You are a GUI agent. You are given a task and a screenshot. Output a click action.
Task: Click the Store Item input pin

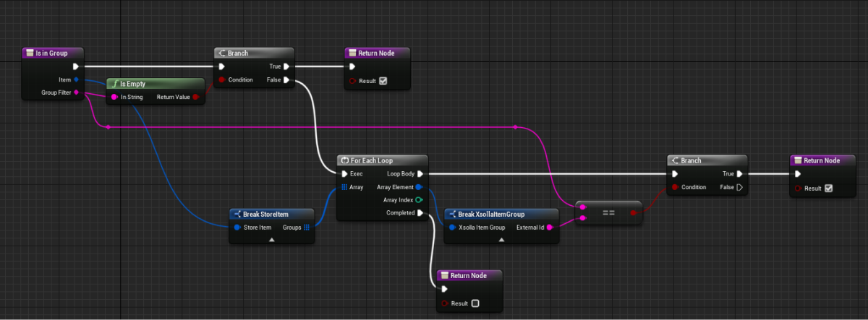pos(237,228)
